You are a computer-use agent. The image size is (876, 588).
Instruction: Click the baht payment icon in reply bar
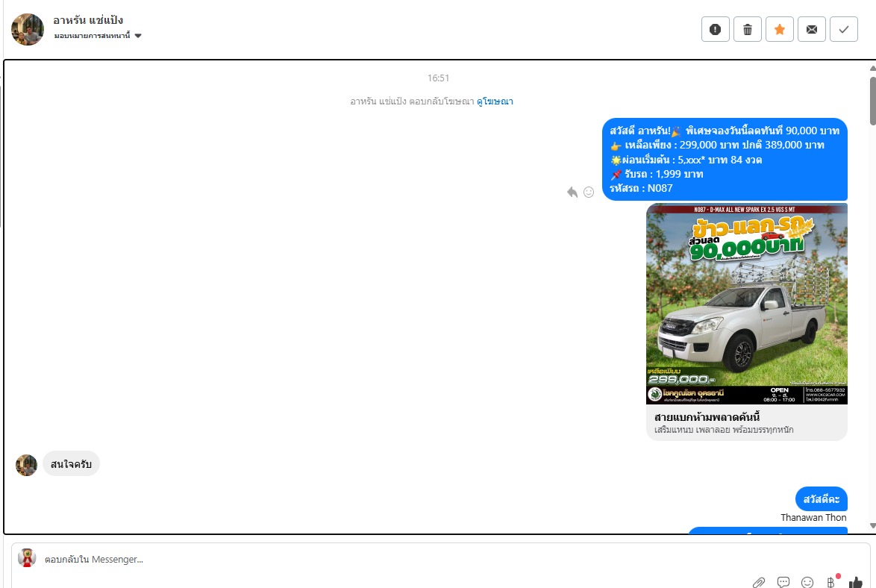pos(831,583)
